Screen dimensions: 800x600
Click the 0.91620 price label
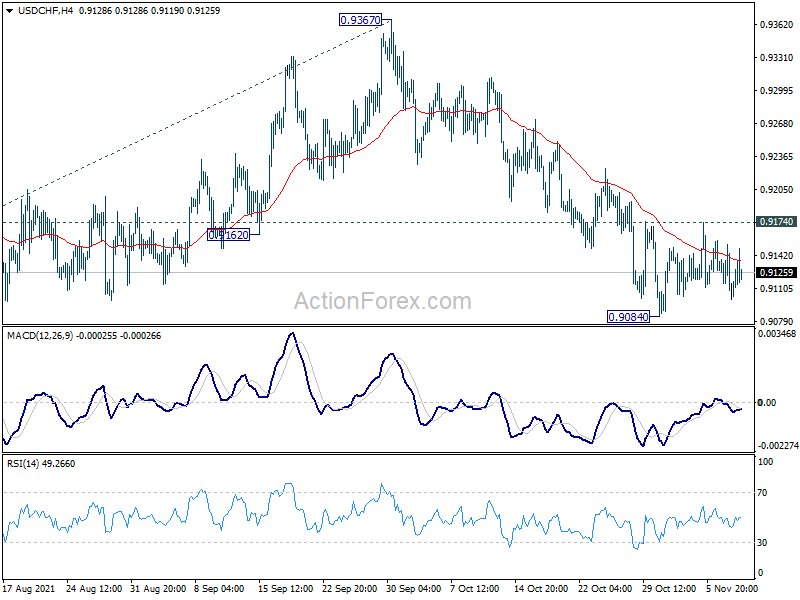pos(229,235)
